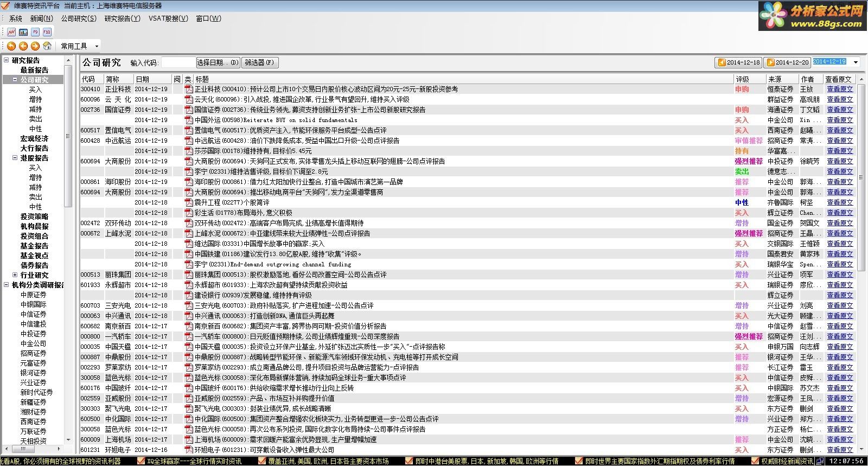
Task: Click the orange undo-return arrow icon
Action: pos(11,46)
